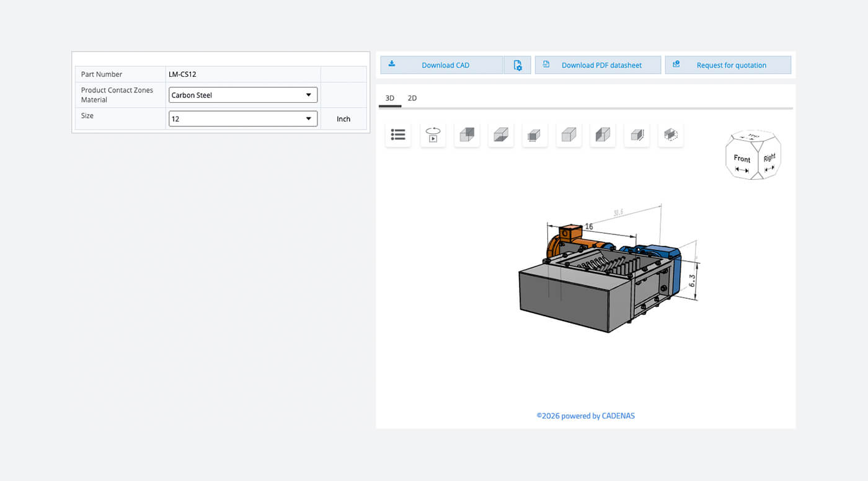This screenshot has width=868, height=481.
Task: Open the Size dropdown showing 12
Action: click(243, 118)
